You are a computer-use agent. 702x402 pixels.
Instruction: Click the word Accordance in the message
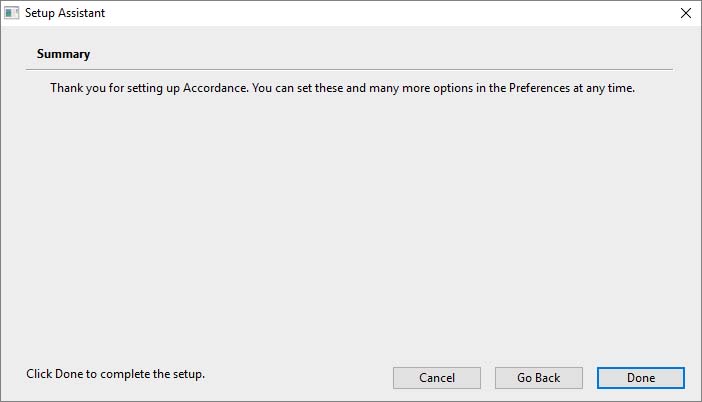215,88
